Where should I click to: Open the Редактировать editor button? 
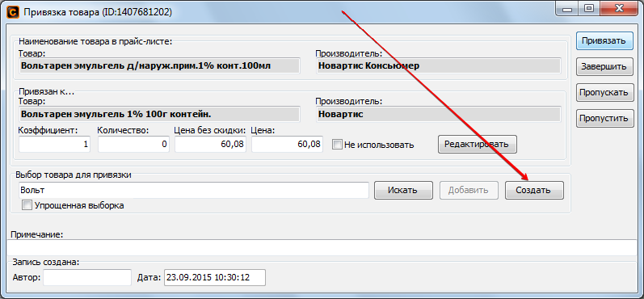tap(478, 144)
